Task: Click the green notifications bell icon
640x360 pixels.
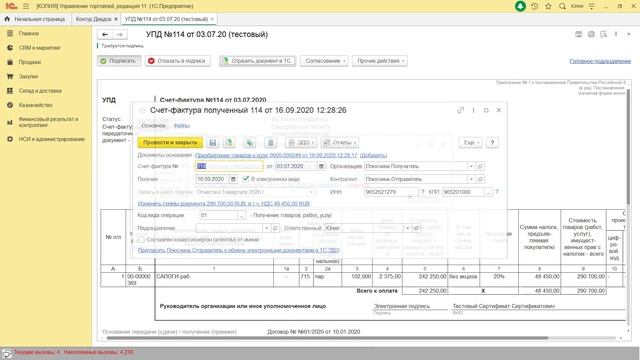Action: pos(520,6)
